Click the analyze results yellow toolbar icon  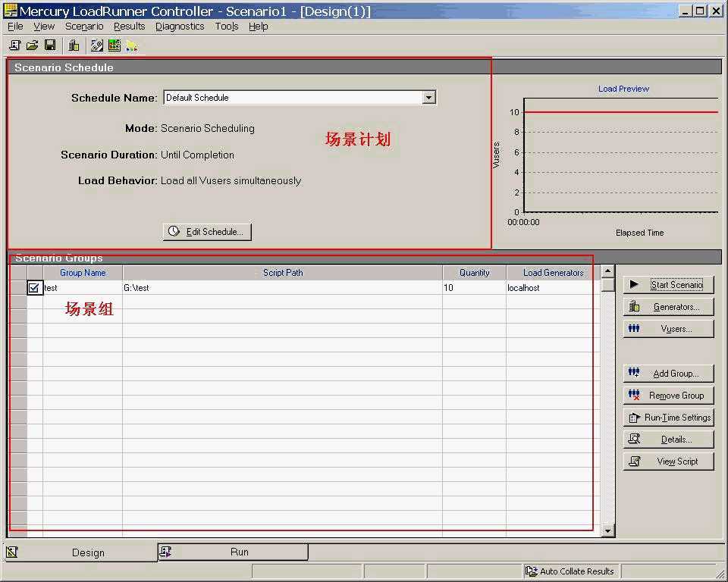132,45
